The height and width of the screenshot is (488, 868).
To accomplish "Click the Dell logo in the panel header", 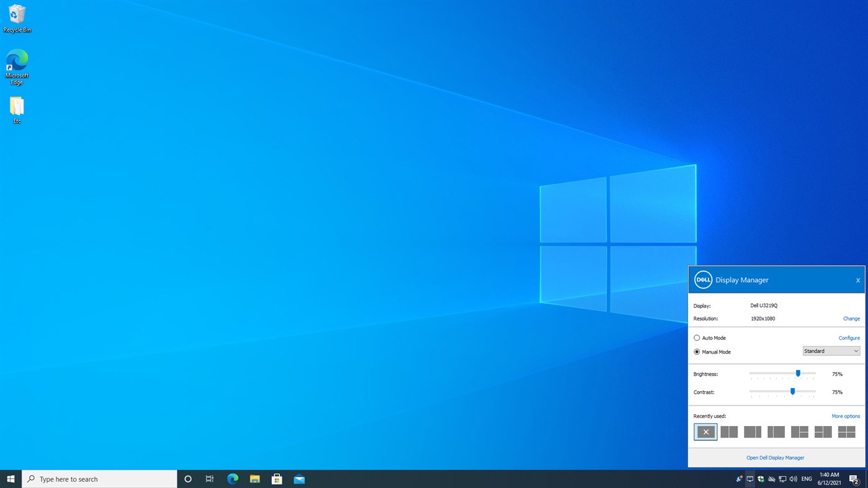I will (702, 280).
